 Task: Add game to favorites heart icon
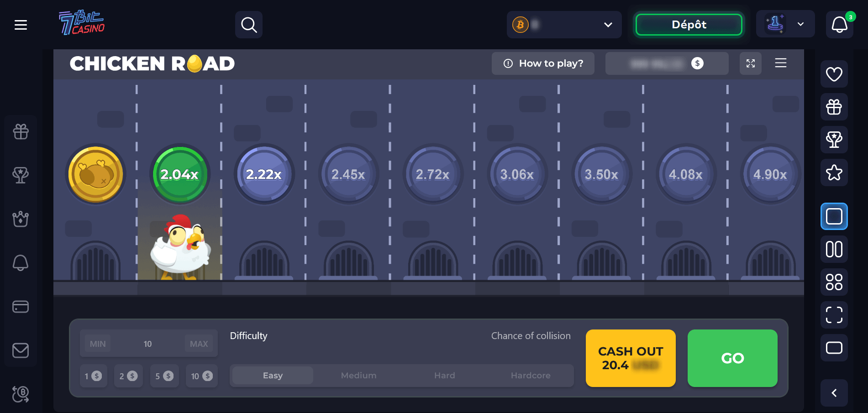[x=834, y=74]
